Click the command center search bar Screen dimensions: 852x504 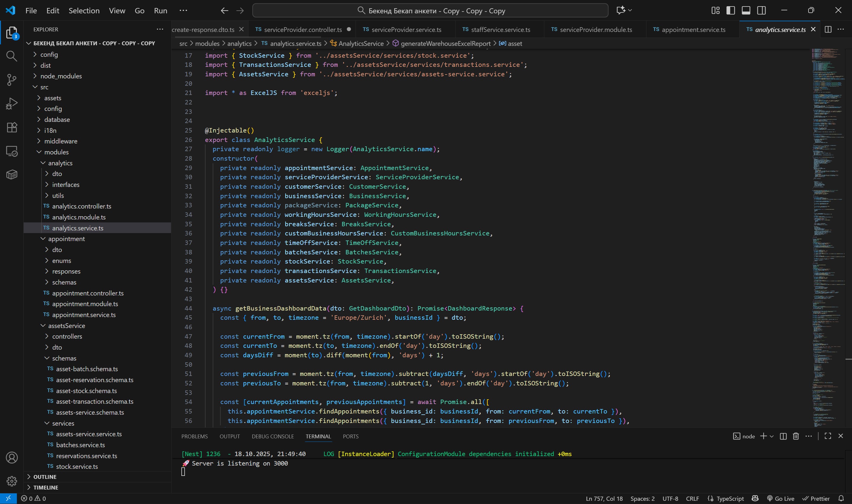point(430,11)
